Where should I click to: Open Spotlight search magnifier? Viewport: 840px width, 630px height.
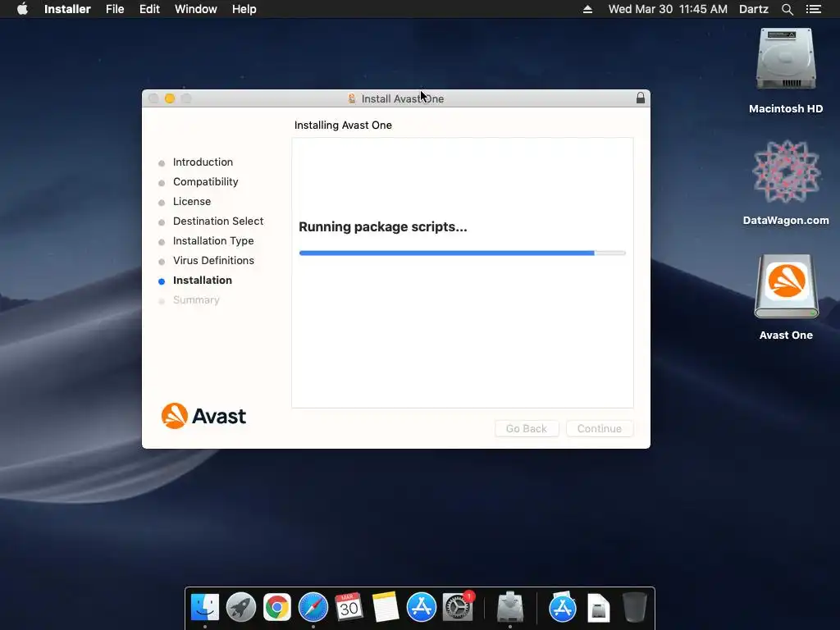[787, 9]
